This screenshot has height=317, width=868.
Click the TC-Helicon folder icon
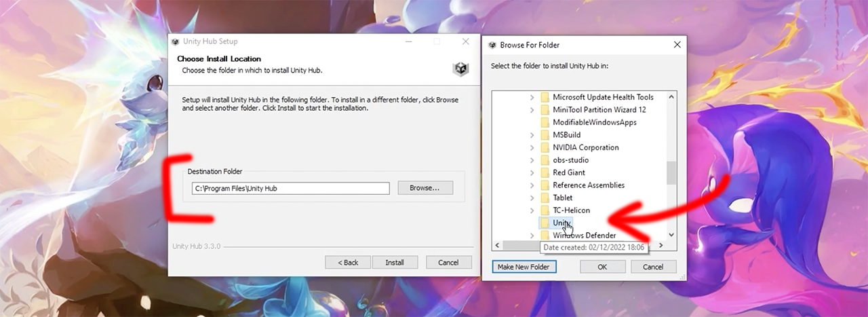(545, 210)
